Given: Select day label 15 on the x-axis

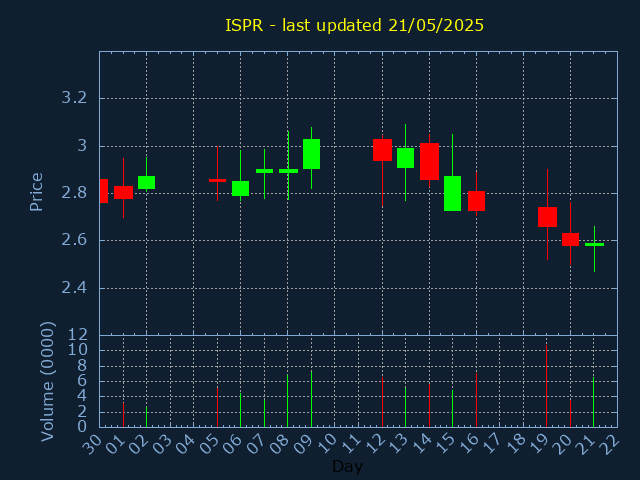Looking at the screenshot, I should pos(446,444).
